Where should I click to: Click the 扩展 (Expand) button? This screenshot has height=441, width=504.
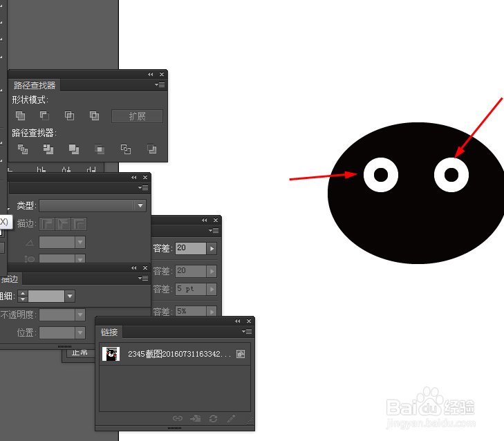[138, 116]
